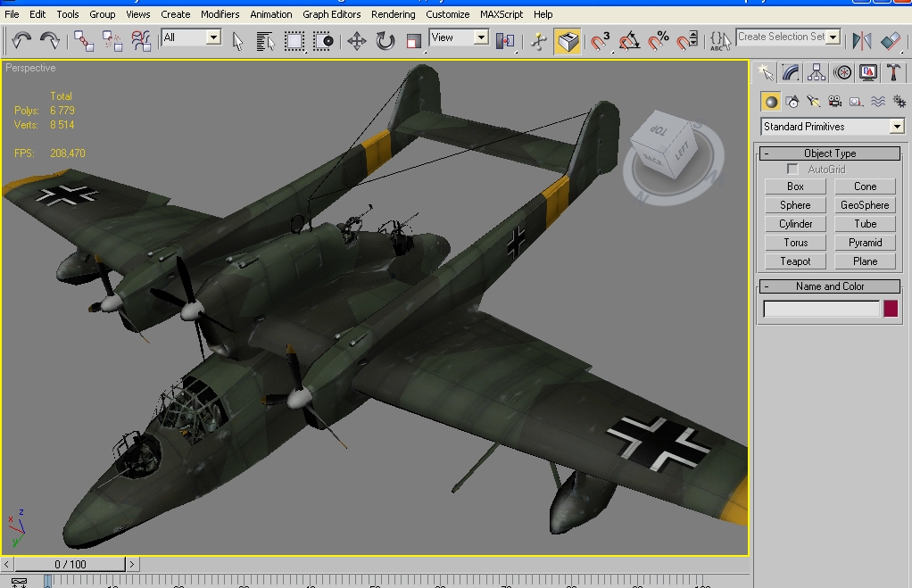The height and width of the screenshot is (588, 912).
Task: Click the Undo arrow in the toolbar
Action: 22,40
